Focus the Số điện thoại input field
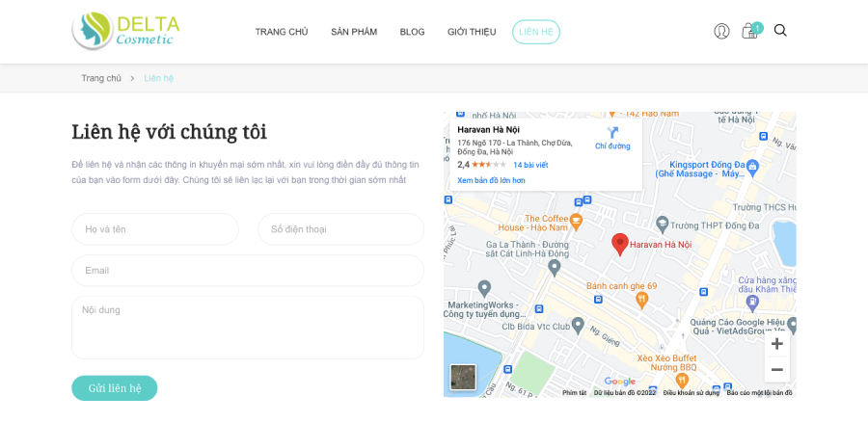868x423 pixels. pos(341,229)
